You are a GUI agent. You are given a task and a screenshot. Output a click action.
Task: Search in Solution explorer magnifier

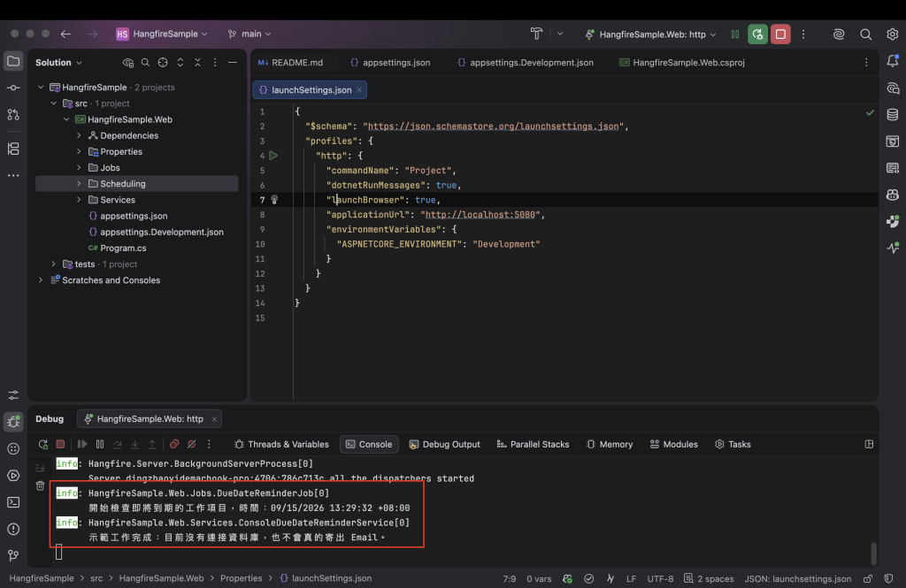(x=146, y=63)
